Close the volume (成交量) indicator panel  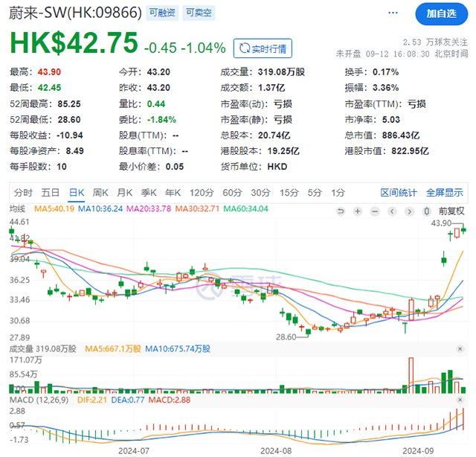460,349
